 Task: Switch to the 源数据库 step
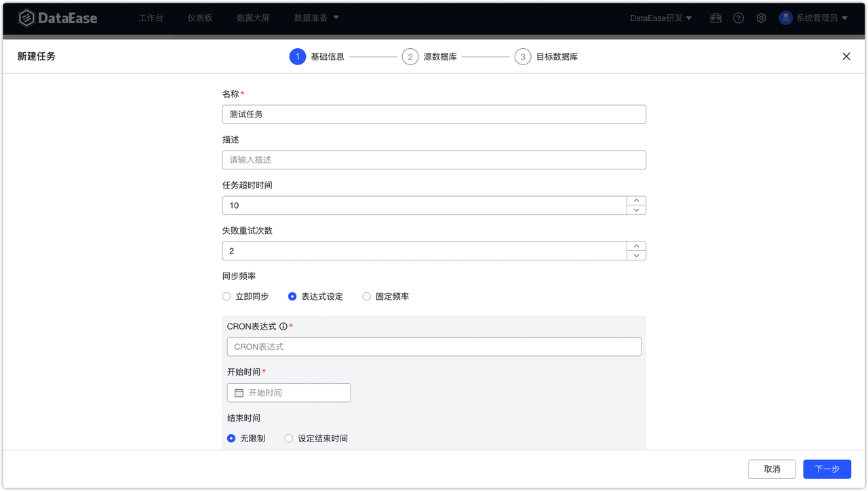click(440, 57)
